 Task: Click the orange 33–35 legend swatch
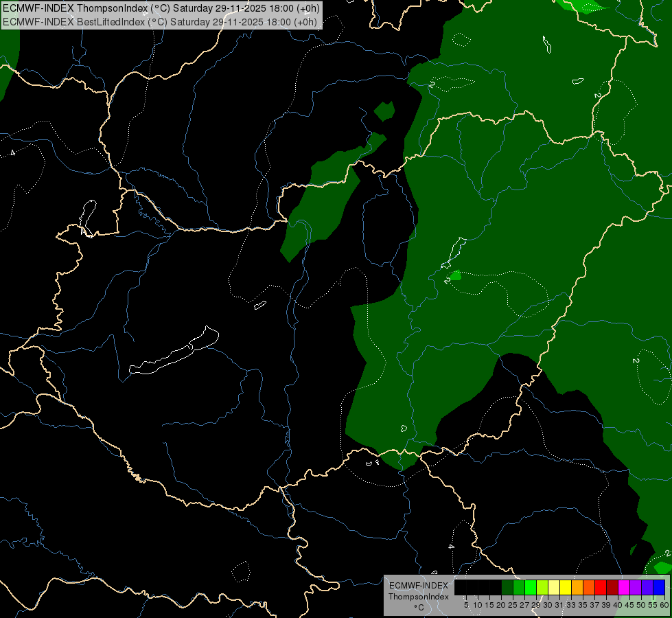tap(577, 587)
